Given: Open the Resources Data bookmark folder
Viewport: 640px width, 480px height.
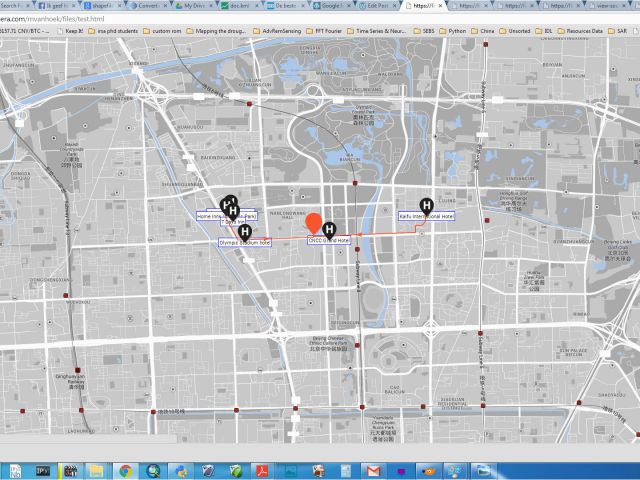Looking at the screenshot, I should point(580,31).
